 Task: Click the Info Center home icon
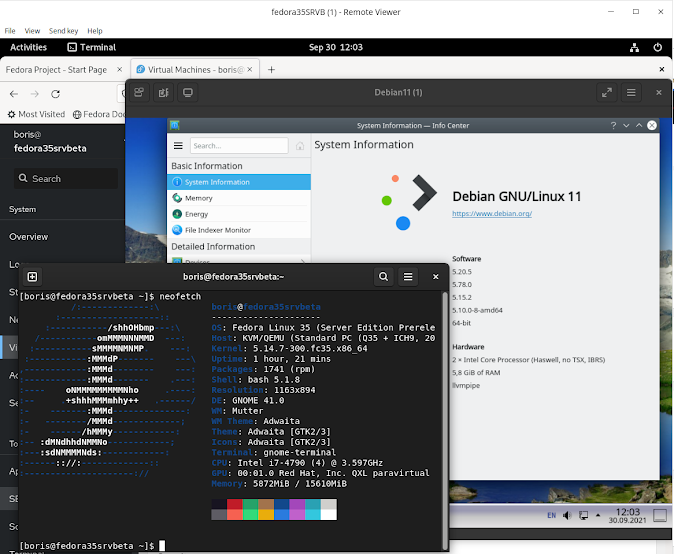pos(300,146)
